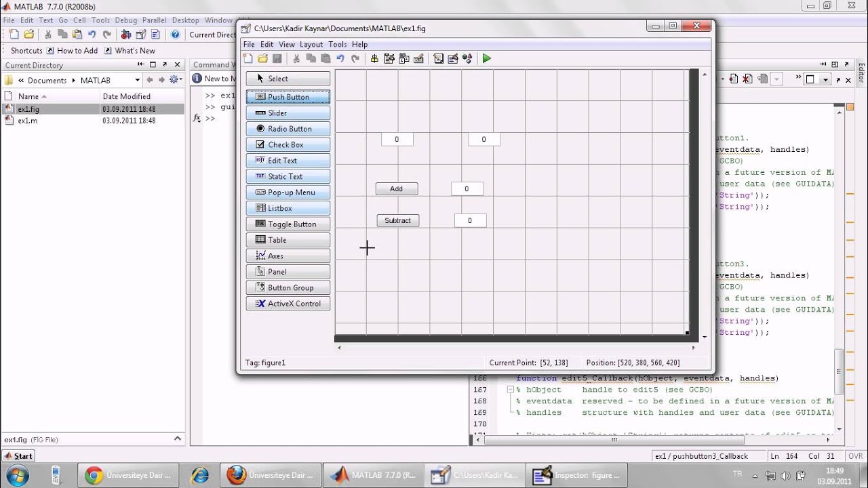Open Current Directory gear actions dropdown
The height and width of the screenshot is (488, 868).
click(x=176, y=80)
